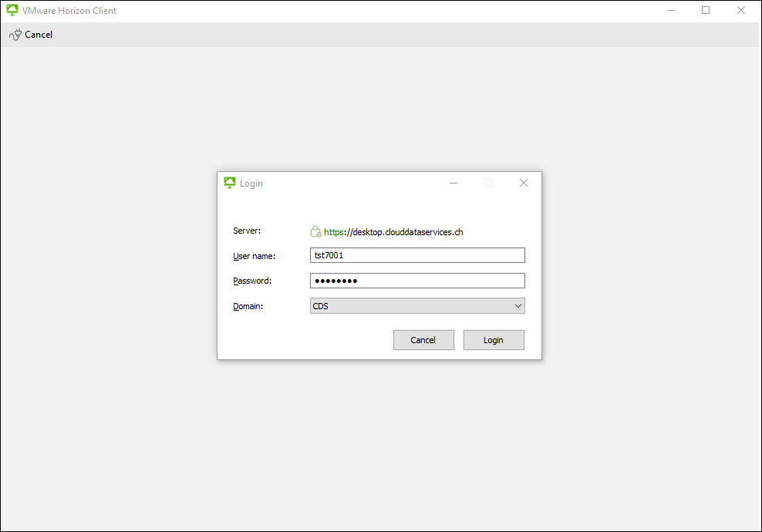Viewport: 762px width, 532px height.
Task: Minimize the Login dialog
Action: (453, 184)
